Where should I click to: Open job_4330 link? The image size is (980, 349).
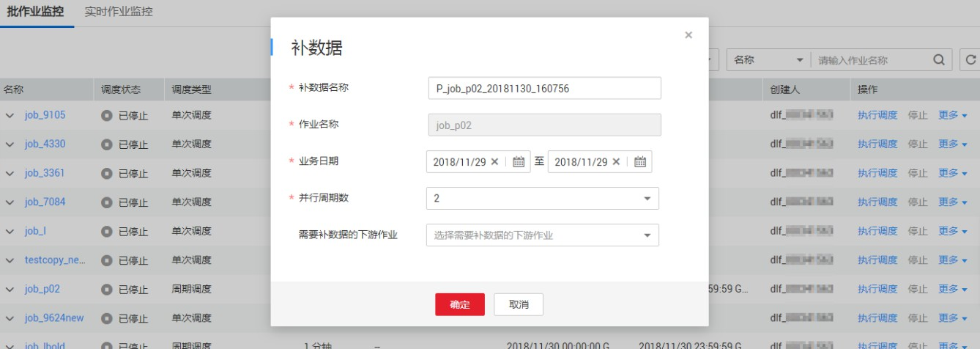click(45, 144)
